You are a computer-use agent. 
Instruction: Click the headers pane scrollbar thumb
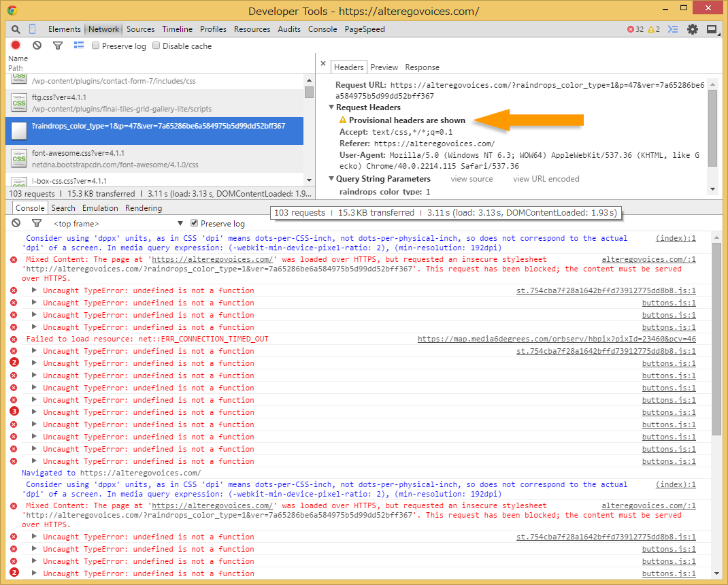pyautogui.click(x=712, y=128)
